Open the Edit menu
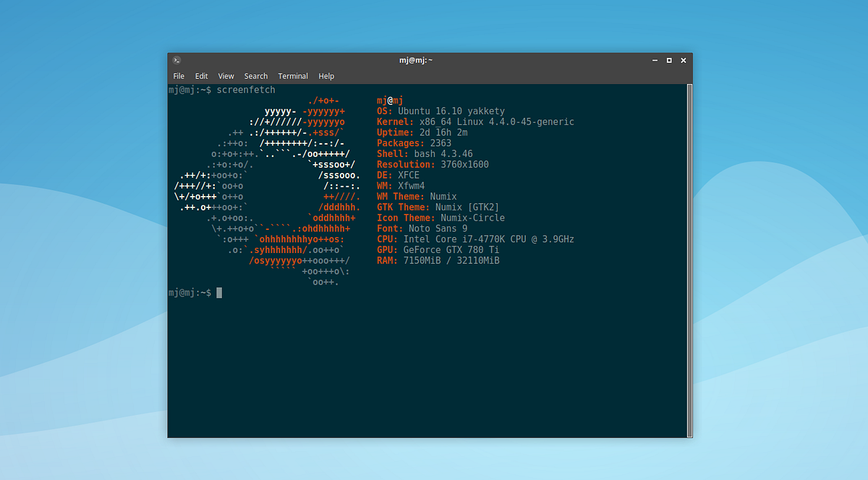Viewport: 868px width, 480px height. [201, 75]
